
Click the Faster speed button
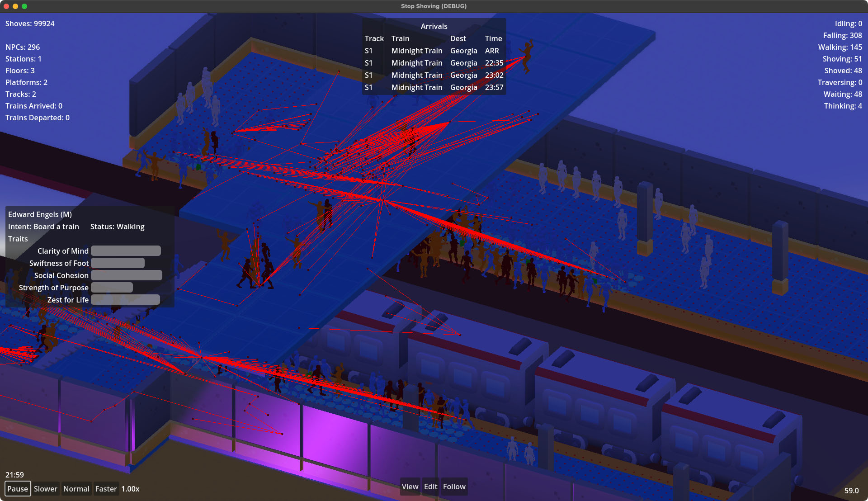coord(106,489)
